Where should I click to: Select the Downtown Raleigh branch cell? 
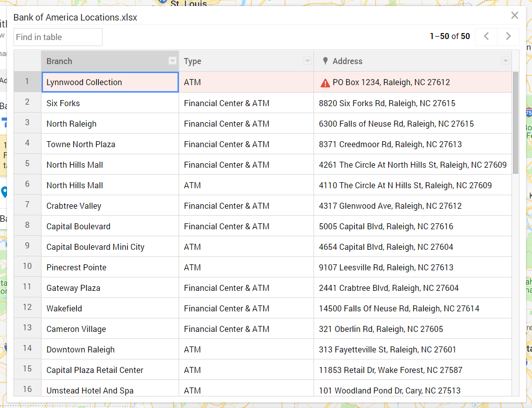click(x=110, y=349)
